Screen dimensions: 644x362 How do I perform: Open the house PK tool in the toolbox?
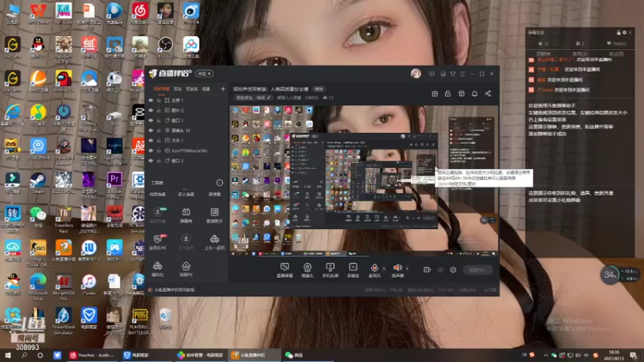click(186, 269)
